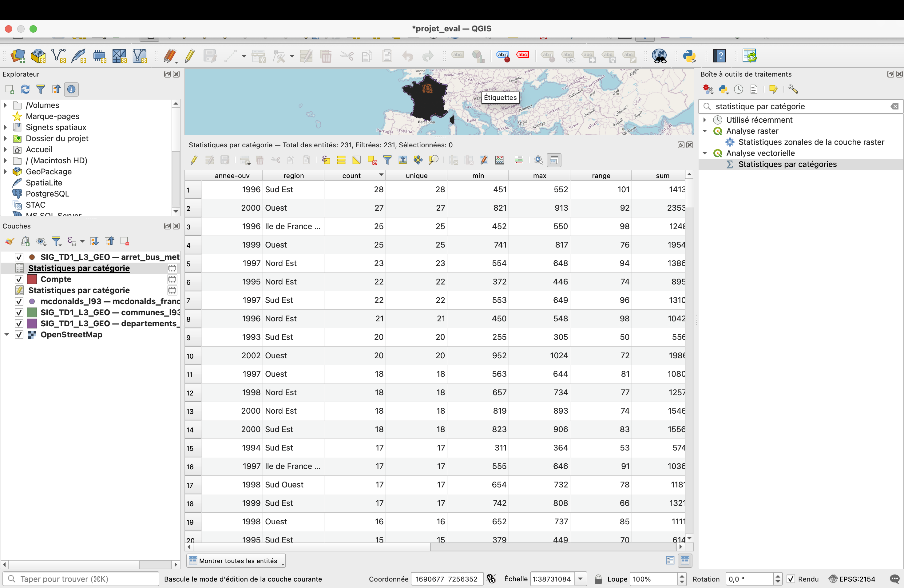This screenshot has width=904, height=588.
Task: Open the Python console
Action: [x=689, y=56]
